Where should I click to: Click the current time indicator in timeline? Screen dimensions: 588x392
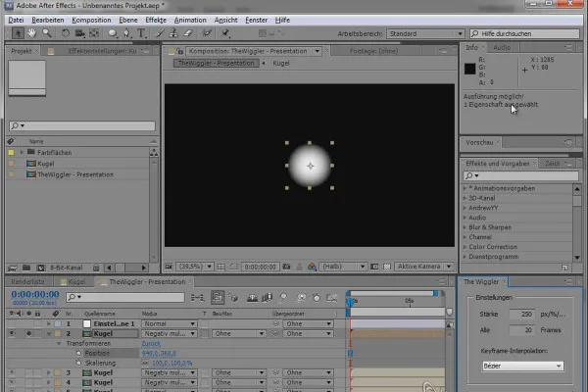[x=350, y=301]
